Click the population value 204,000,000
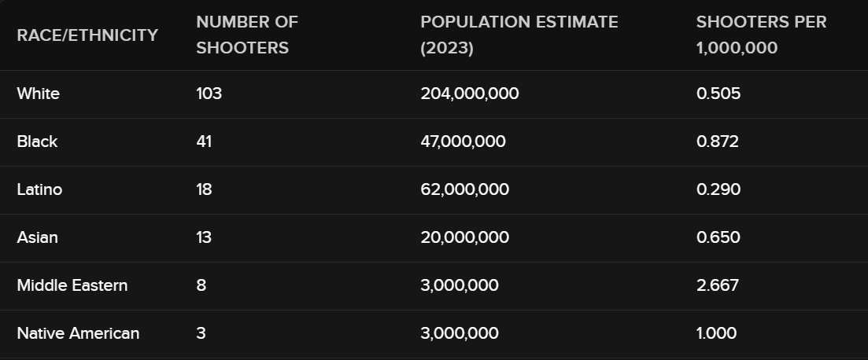The height and width of the screenshot is (360, 868). pos(469,94)
